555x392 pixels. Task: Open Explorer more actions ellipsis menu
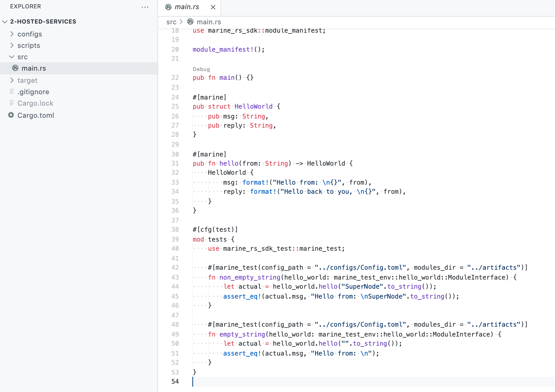pyautogui.click(x=145, y=7)
